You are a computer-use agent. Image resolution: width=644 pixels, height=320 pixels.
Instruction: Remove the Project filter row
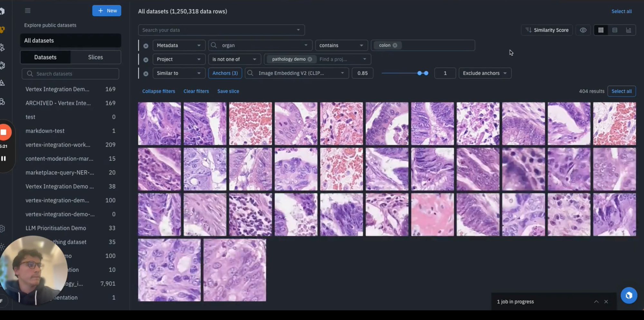tap(146, 60)
